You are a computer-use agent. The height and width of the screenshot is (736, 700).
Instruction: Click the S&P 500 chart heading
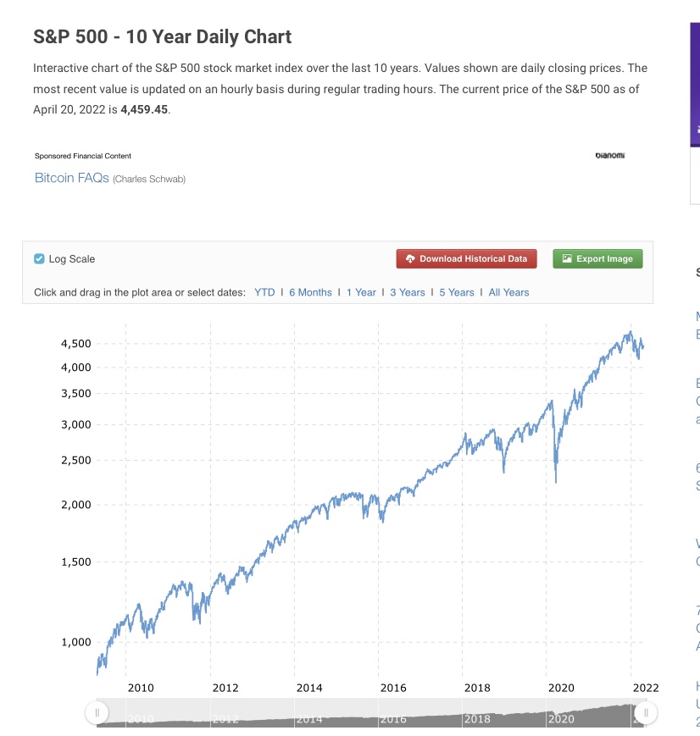(x=162, y=36)
